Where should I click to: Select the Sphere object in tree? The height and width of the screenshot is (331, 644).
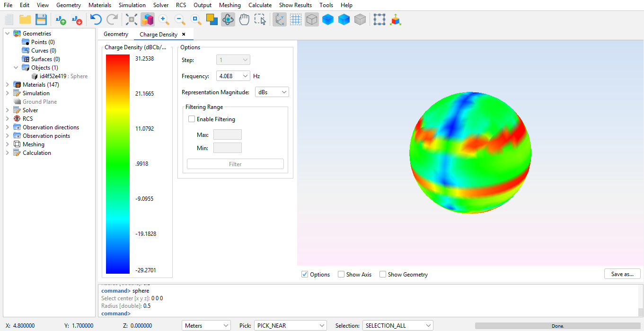63,76
